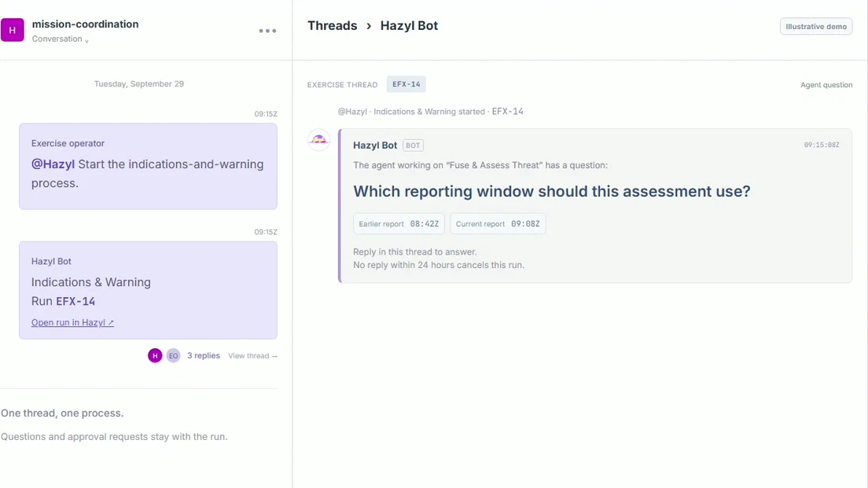The image size is (868, 488).
Task: Click the purple H channel avatar icon
Action: (12, 30)
